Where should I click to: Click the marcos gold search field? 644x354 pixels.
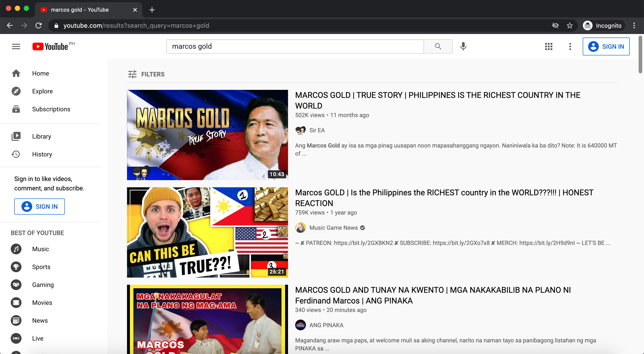pos(295,46)
